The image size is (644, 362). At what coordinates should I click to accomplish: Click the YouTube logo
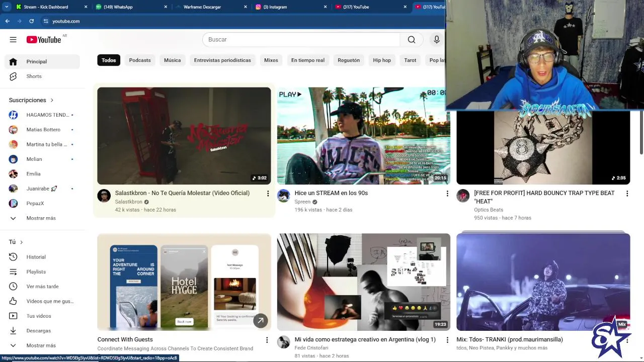pyautogui.click(x=44, y=40)
